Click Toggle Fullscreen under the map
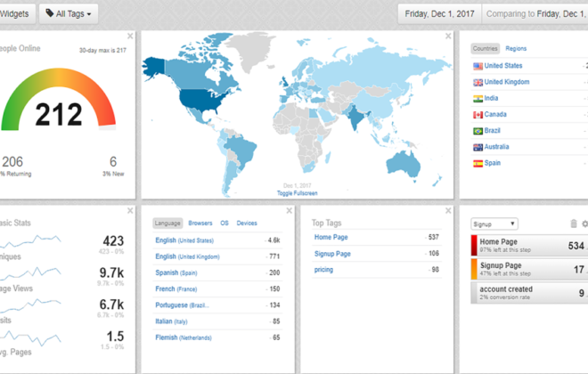 click(x=297, y=193)
